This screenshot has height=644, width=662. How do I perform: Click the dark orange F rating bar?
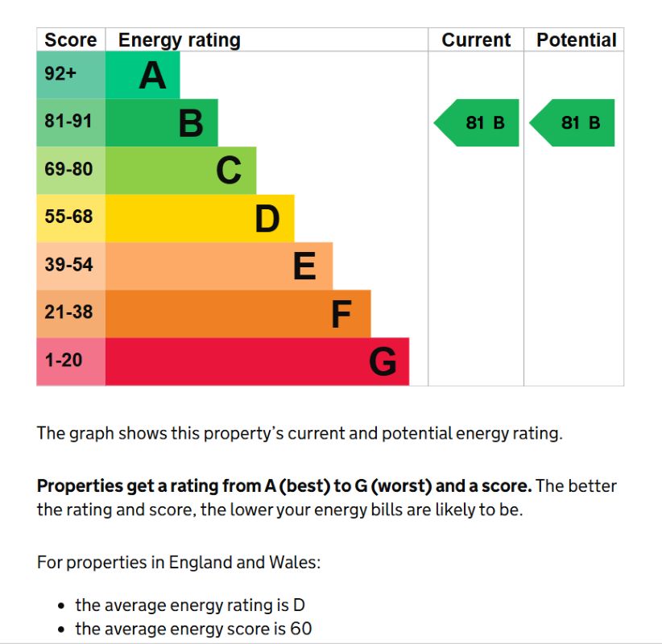pos(238,314)
